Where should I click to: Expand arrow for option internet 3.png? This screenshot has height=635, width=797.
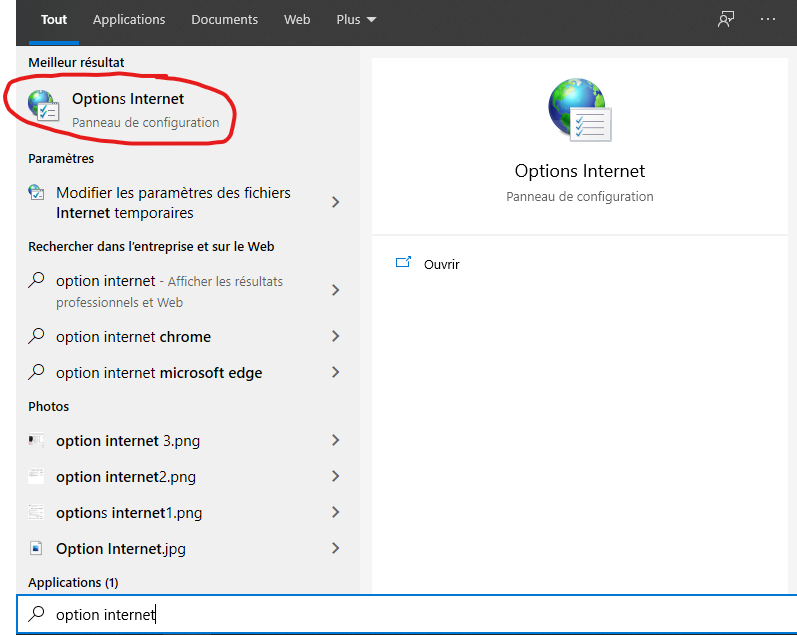(x=335, y=440)
